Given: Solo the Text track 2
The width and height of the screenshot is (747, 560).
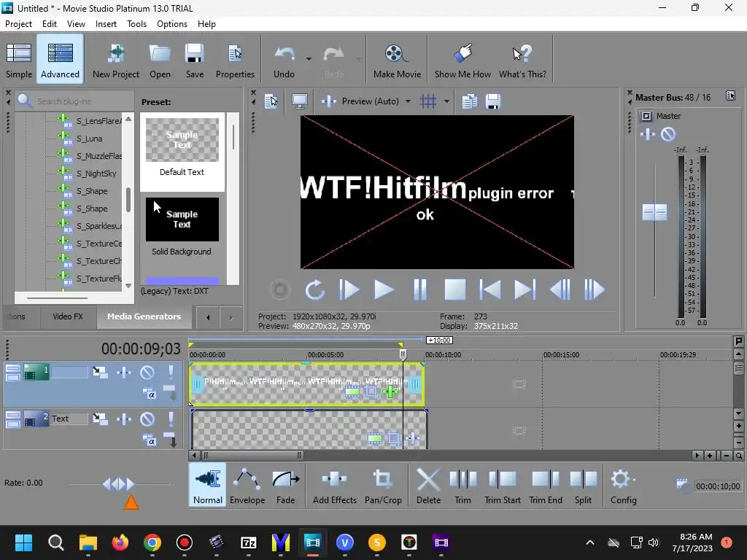Looking at the screenshot, I should [171, 419].
